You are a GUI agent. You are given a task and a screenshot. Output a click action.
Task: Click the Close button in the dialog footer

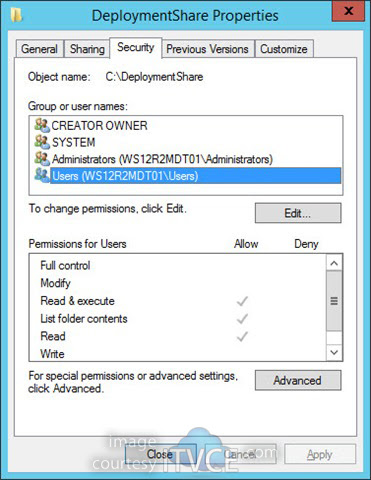(160, 454)
